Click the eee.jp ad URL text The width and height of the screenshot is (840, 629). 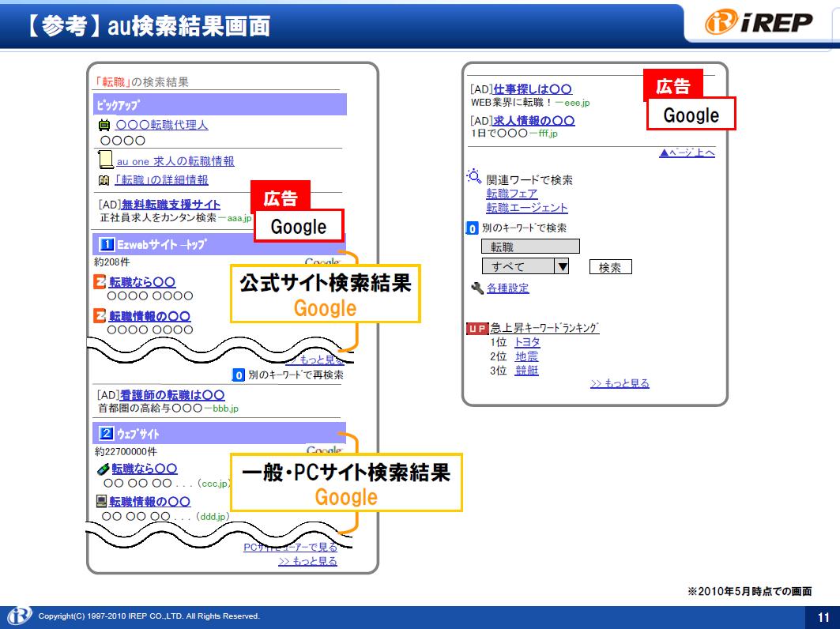577,103
